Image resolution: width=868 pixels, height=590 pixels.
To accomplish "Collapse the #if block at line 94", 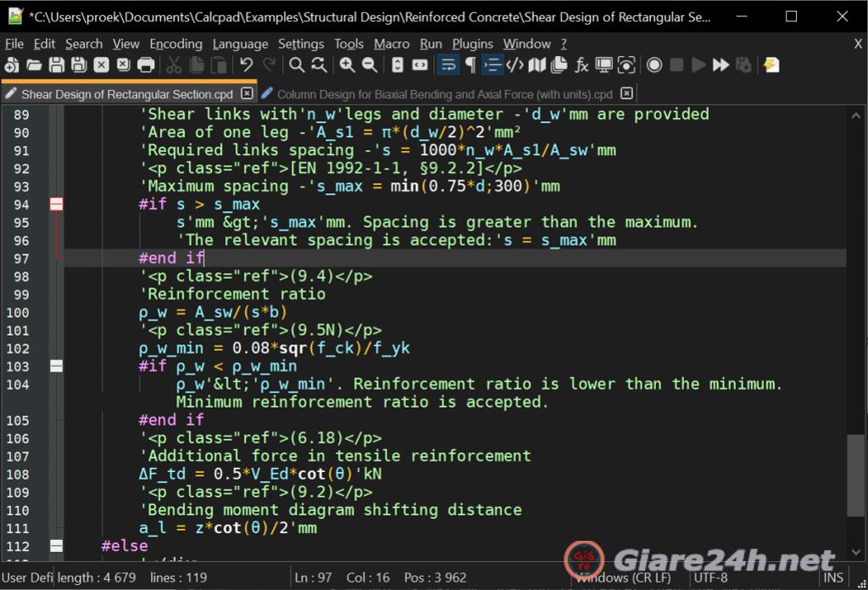I will click(56, 204).
